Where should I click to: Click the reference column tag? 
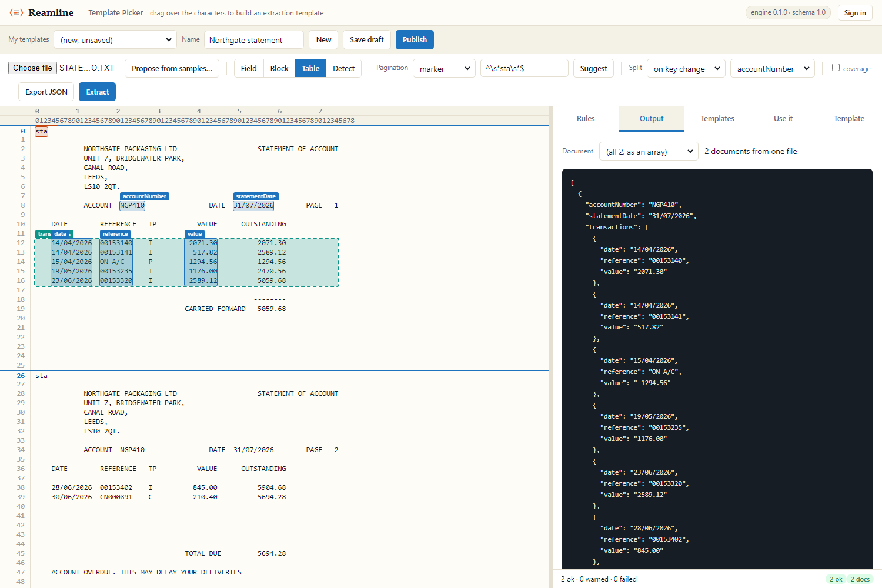click(115, 234)
